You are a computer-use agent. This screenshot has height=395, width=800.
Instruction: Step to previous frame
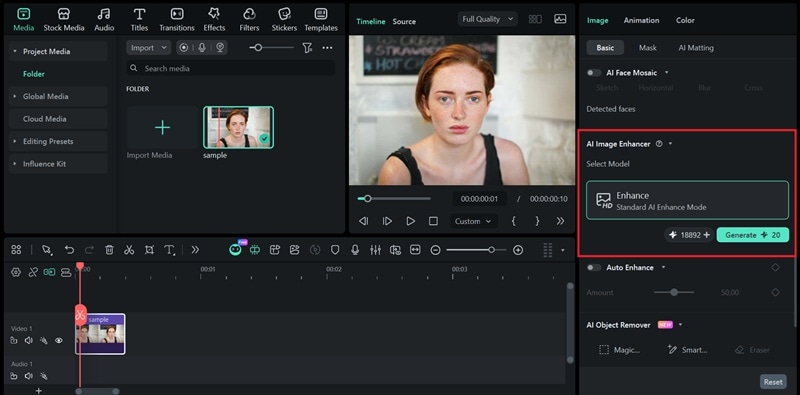click(x=363, y=221)
